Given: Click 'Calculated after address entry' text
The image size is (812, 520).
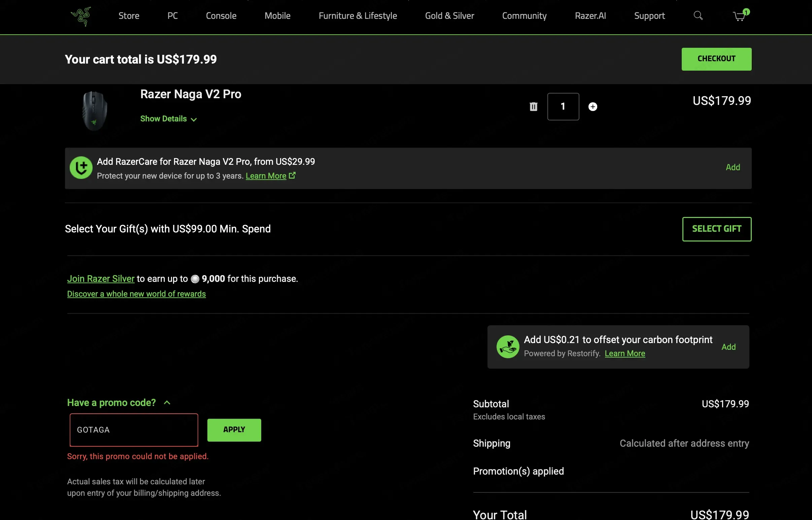Looking at the screenshot, I should [x=684, y=443].
